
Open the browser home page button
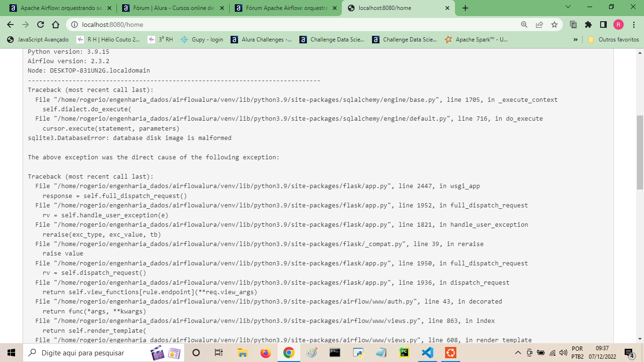[x=56, y=25]
